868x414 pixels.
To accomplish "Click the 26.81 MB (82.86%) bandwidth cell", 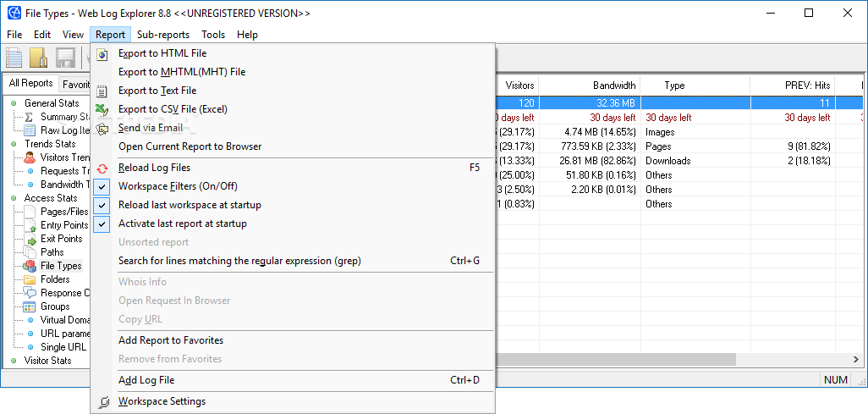I will [590, 161].
